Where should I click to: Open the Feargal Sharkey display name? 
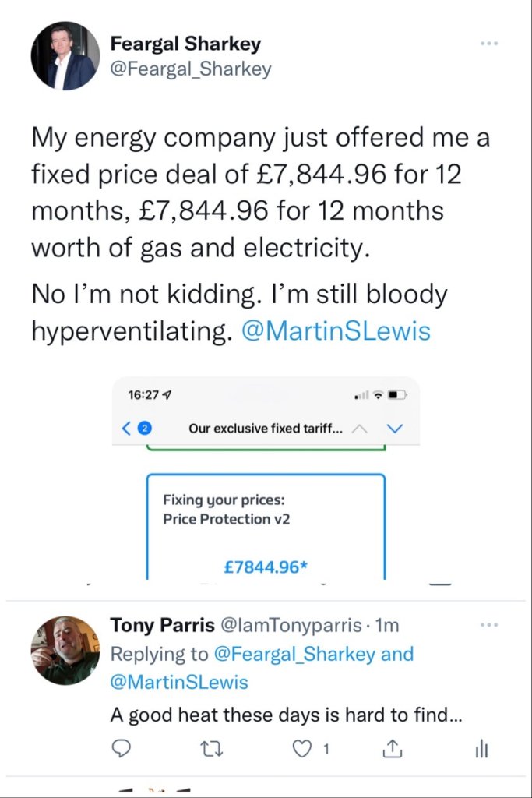coord(185,44)
